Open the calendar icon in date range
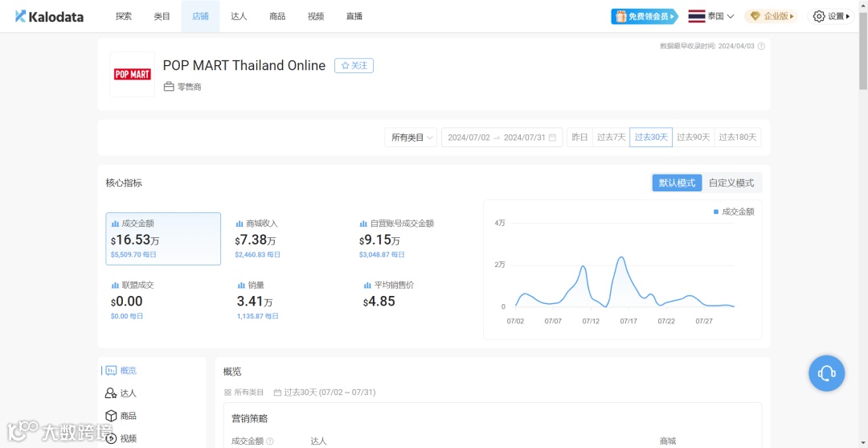The image size is (868, 448). coord(552,138)
